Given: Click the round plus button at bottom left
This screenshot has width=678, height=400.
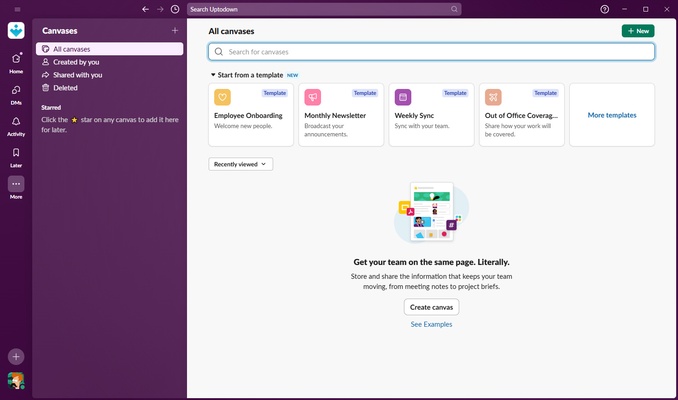Looking at the screenshot, I should click(16, 357).
